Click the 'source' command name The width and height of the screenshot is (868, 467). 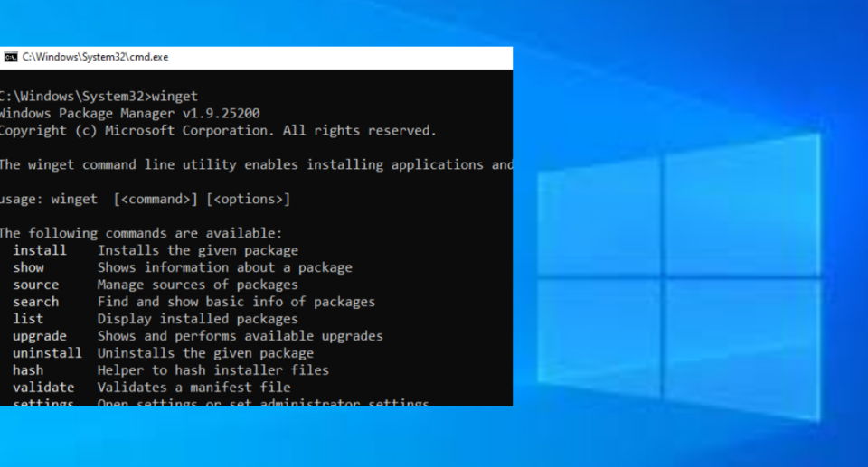(36, 285)
